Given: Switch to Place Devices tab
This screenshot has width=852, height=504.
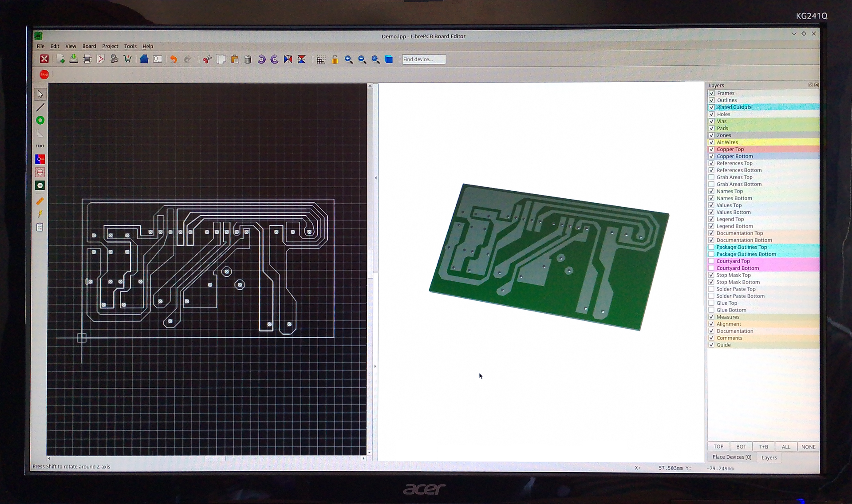Looking at the screenshot, I should (x=732, y=457).
